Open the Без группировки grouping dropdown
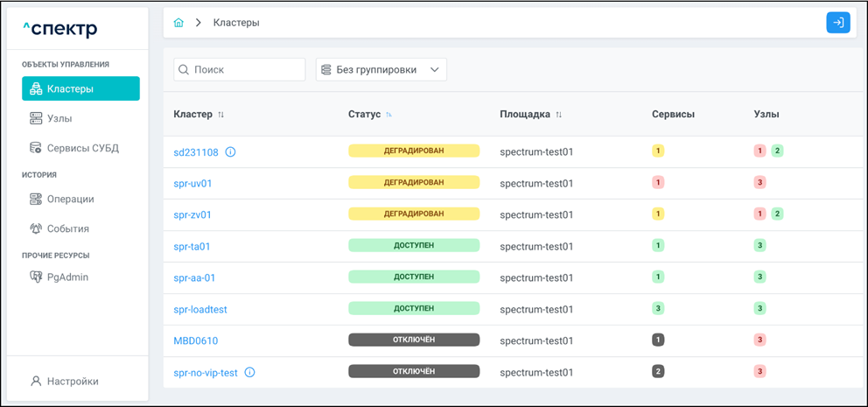The width and height of the screenshot is (868, 407). 381,70
